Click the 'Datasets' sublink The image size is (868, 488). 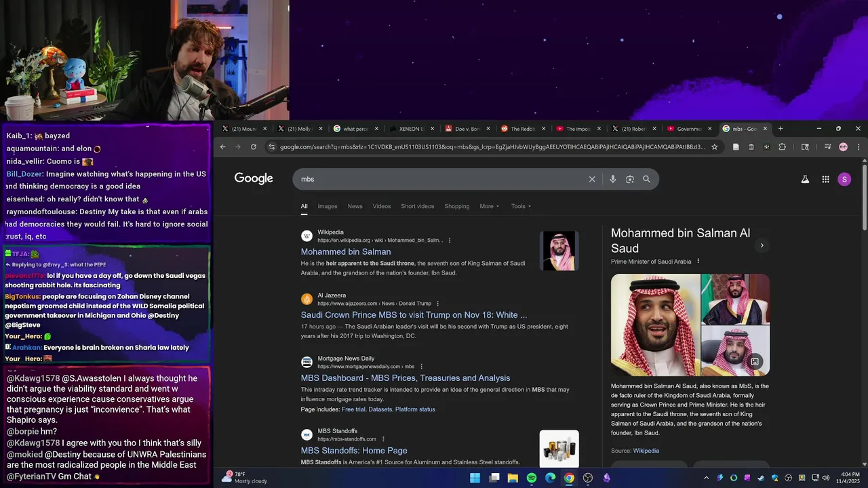click(380, 409)
